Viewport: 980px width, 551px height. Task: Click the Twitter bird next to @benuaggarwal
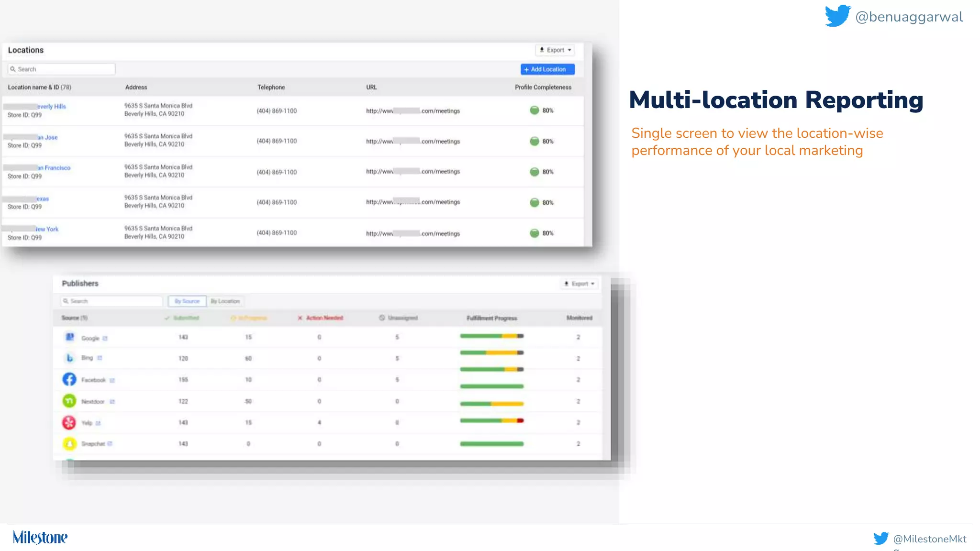coord(838,16)
